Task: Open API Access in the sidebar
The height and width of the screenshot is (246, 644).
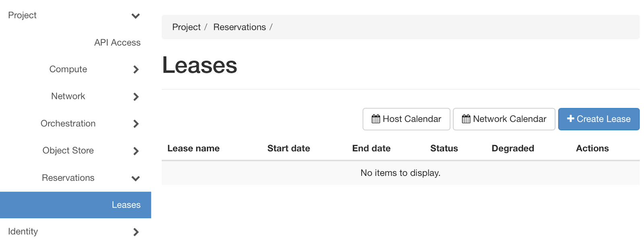Action: coord(117,43)
